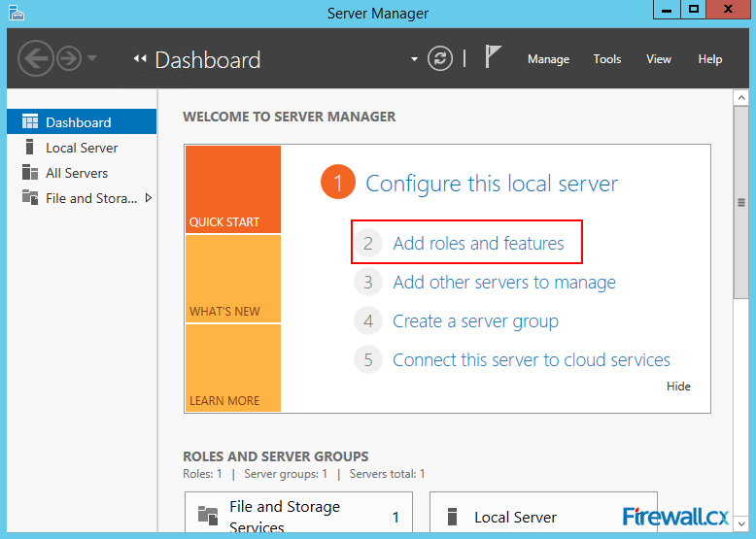Open the navigation history dropdown arrow

pyautogui.click(x=92, y=58)
